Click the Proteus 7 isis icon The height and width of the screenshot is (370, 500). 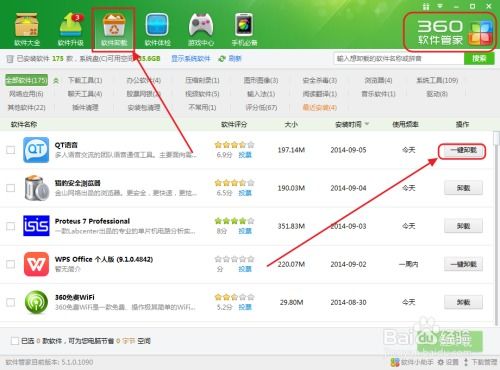coord(36,226)
